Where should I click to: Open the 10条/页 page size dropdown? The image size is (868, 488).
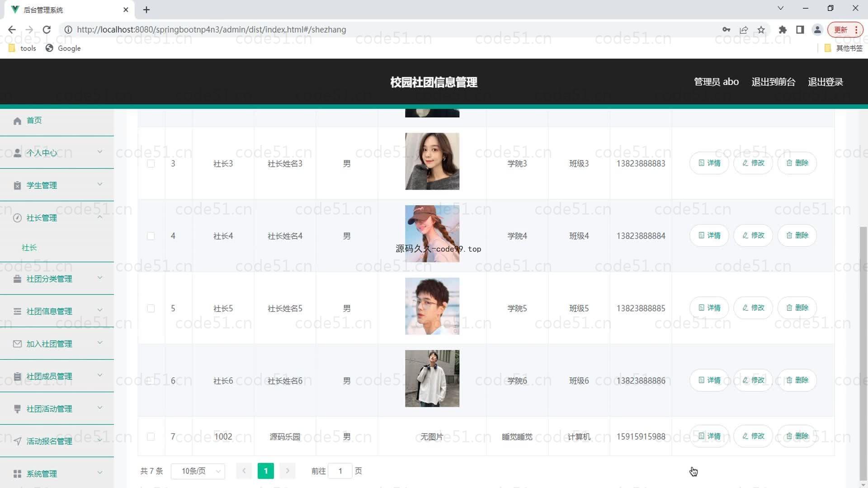coord(198,471)
